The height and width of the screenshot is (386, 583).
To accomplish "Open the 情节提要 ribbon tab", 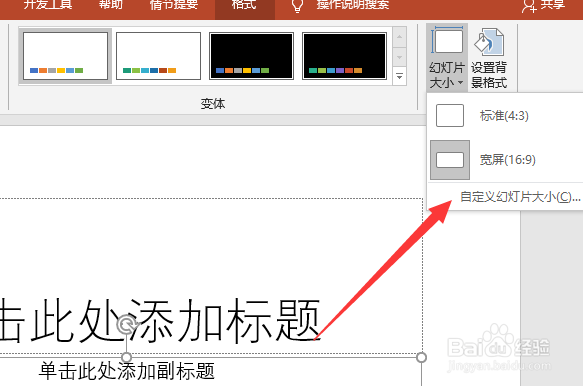I will click(x=174, y=5).
